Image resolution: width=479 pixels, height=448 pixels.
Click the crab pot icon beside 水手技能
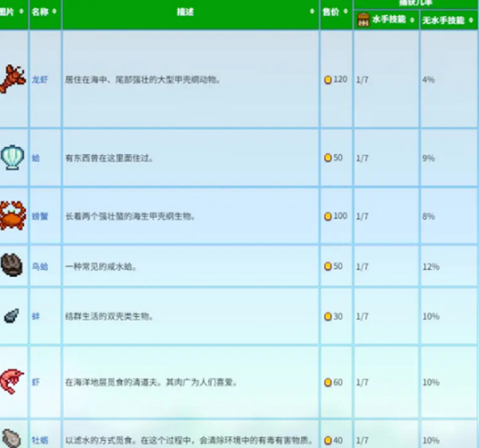coord(363,20)
